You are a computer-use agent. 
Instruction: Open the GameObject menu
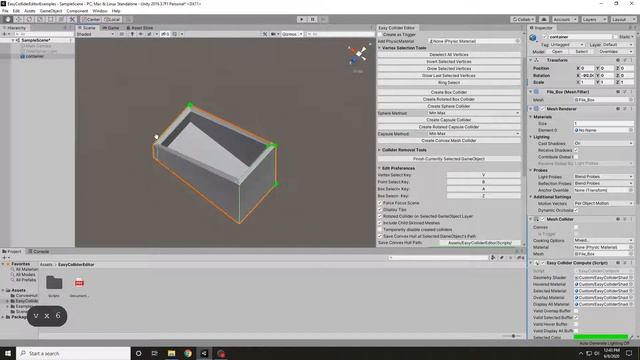click(51, 11)
